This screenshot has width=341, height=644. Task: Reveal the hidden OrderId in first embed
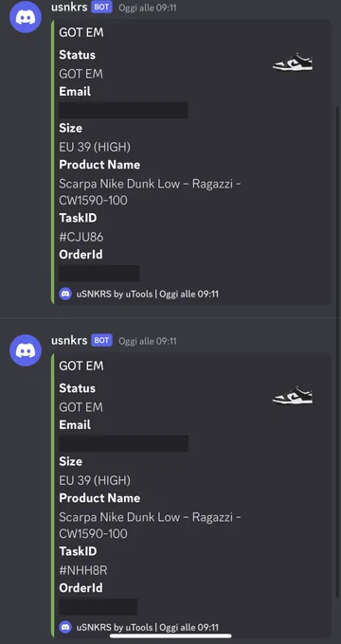99,273
